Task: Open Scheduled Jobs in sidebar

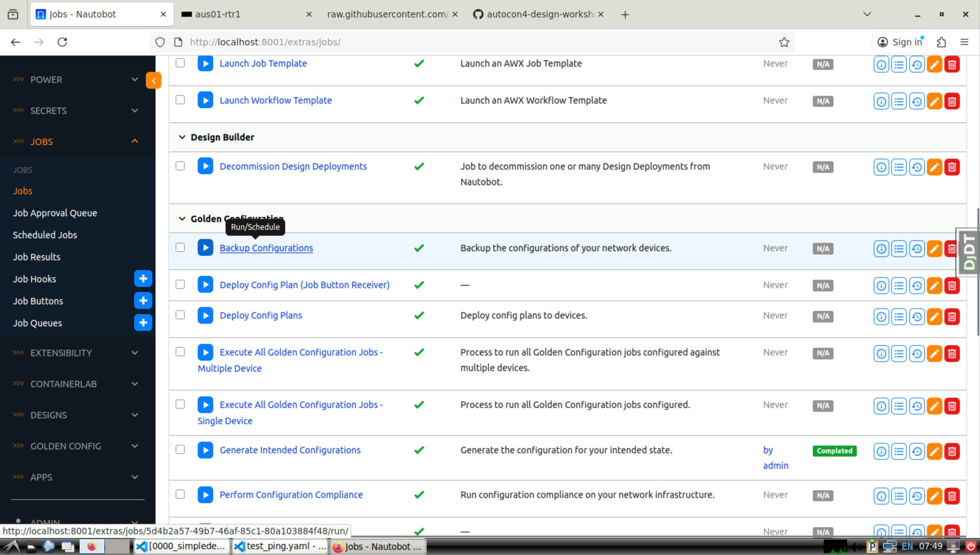Action: pyautogui.click(x=45, y=235)
